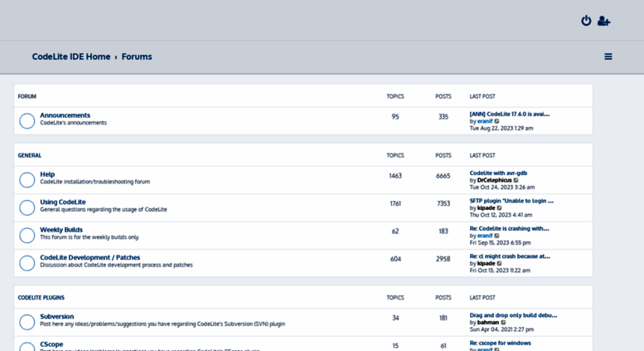Image resolution: width=644 pixels, height=351 pixels.
Task: Open CodeLite Development / Patches forum
Action: (90, 257)
